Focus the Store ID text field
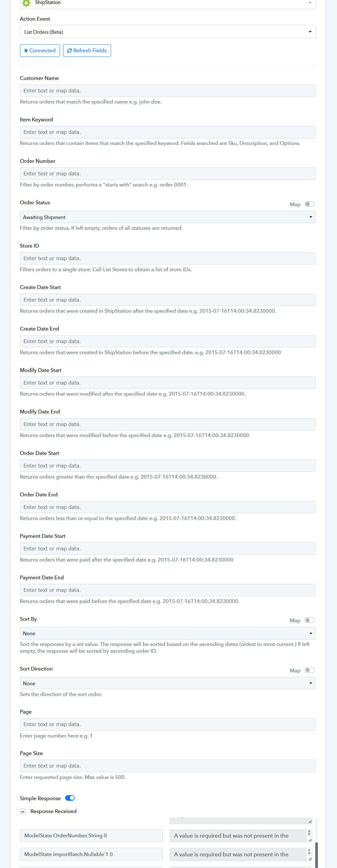This screenshot has width=337, height=868. (168, 258)
